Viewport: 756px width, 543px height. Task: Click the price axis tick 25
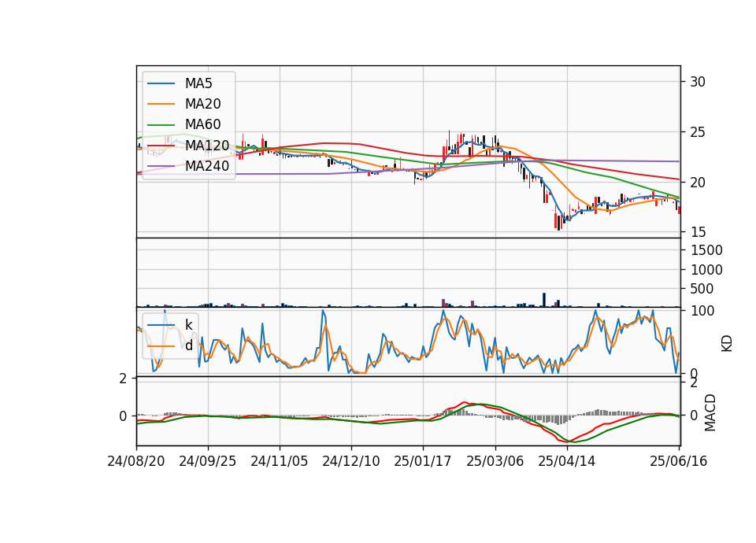698,132
